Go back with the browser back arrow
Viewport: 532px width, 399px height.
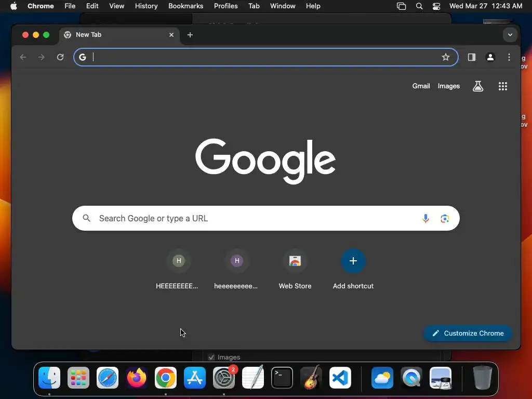[x=23, y=57]
